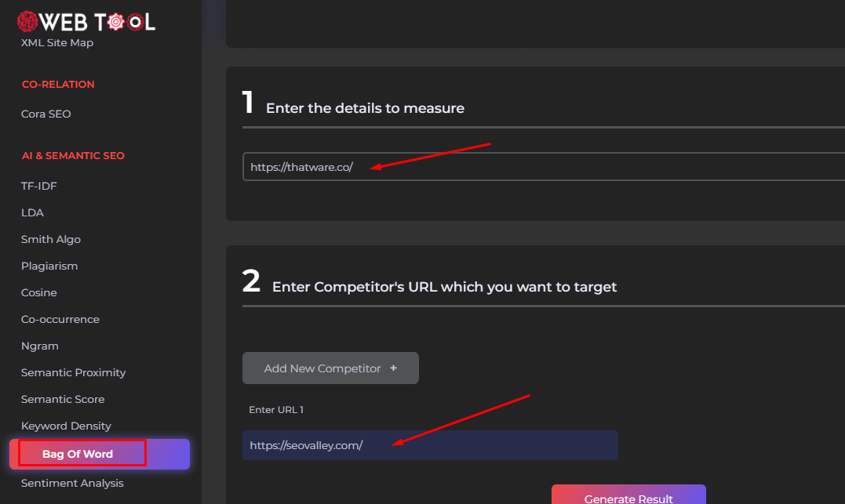This screenshot has width=845, height=504.
Task: Select Bag Of Word menu item
Action: [x=100, y=454]
